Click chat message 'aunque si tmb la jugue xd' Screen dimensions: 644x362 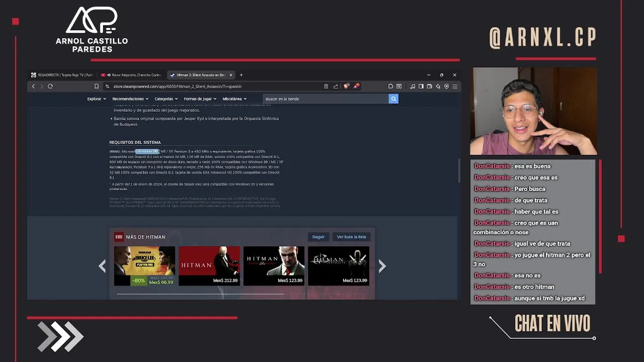coord(549,299)
